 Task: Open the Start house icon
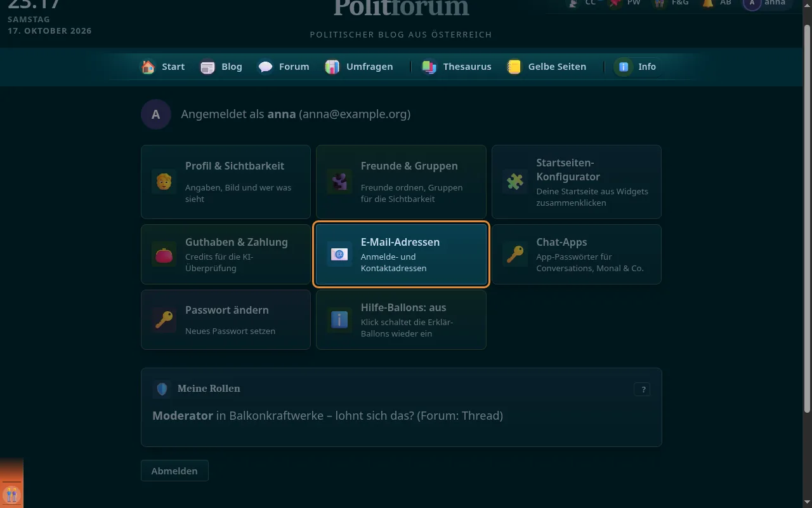(x=148, y=67)
